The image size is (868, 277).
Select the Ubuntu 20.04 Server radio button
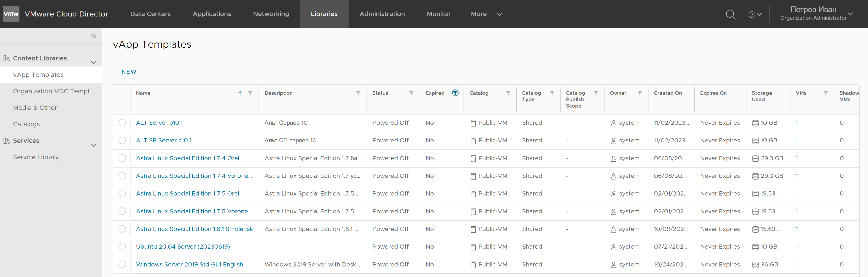[122, 247]
